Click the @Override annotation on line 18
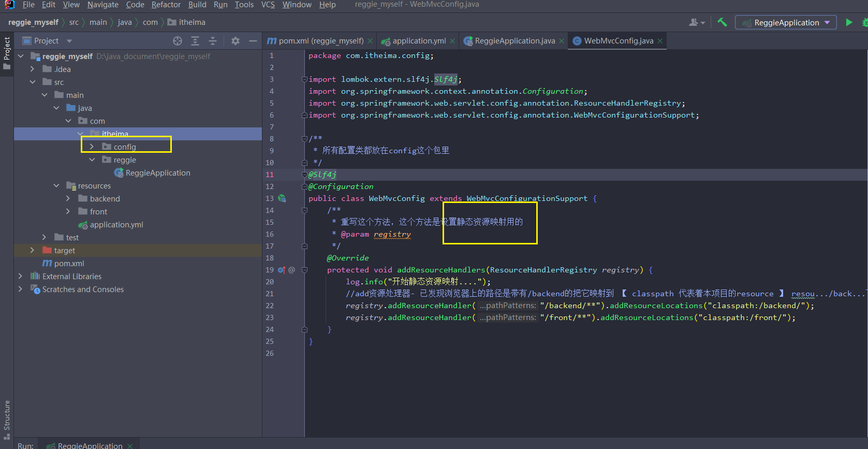This screenshot has height=449, width=868. pos(348,258)
